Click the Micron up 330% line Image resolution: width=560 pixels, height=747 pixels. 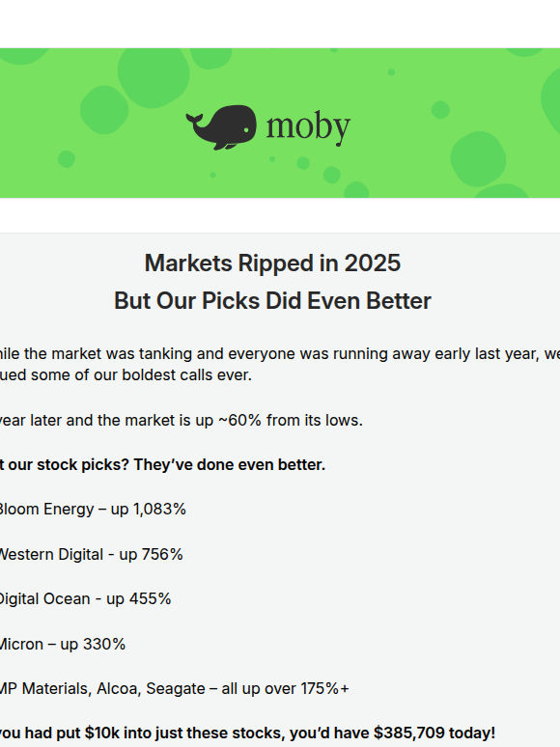(63, 644)
